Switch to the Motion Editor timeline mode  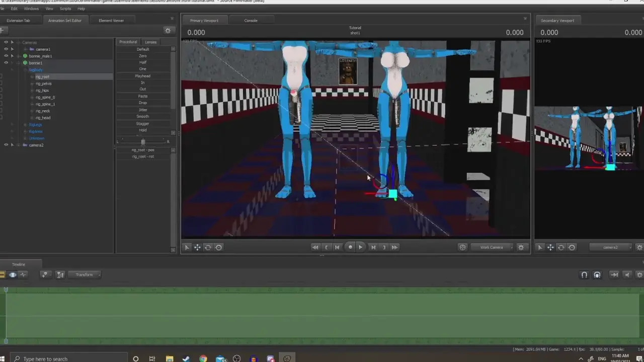click(13, 275)
